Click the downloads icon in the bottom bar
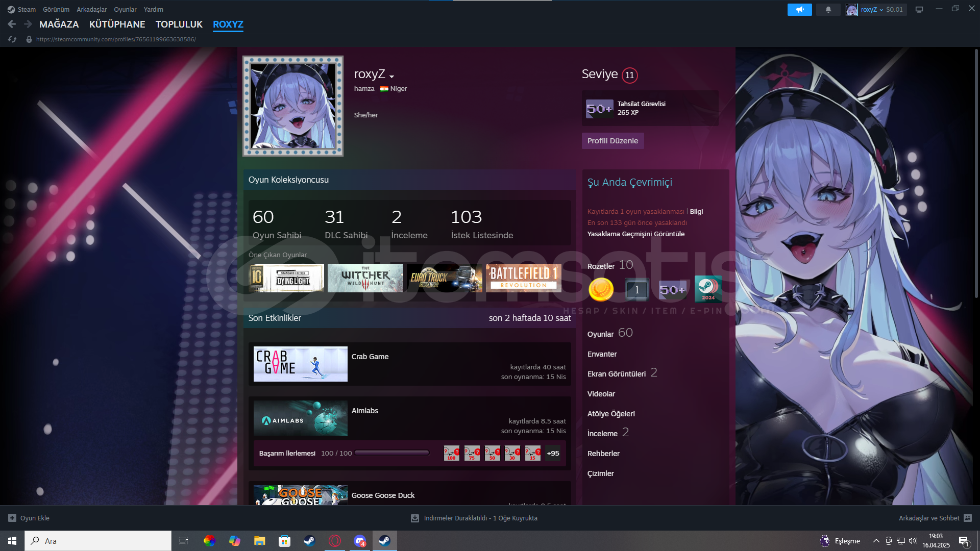 click(x=415, y=518)
